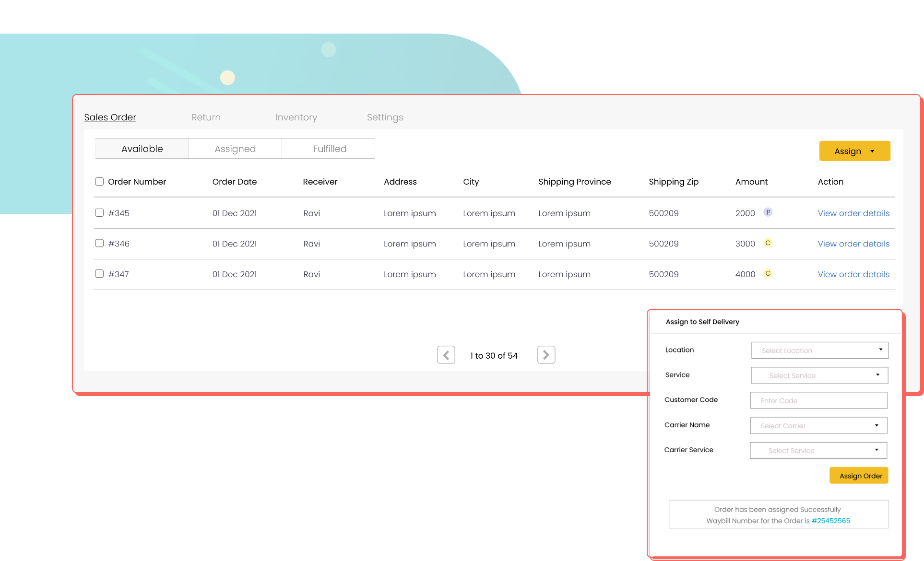Image resolution: width=924 pixels, height=561 pixels.
Task: Go to next page with right arrow
Action: (x=546, y=355)
